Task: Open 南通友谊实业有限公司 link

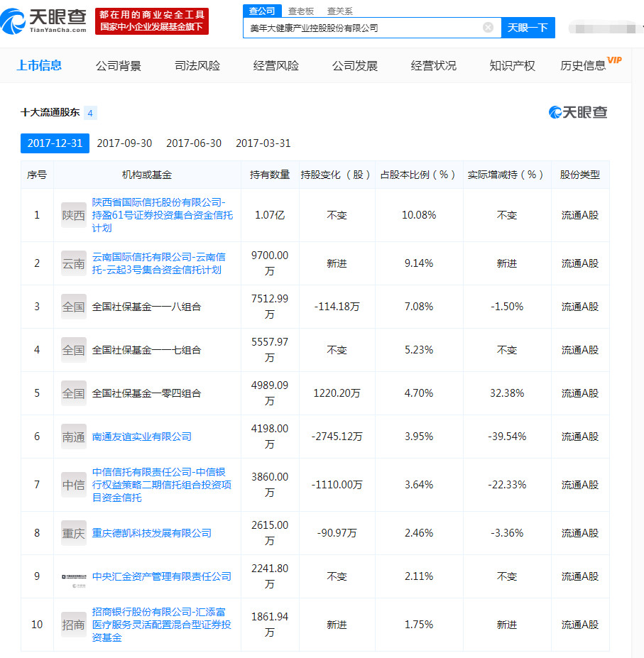Action: coord(141,437)
